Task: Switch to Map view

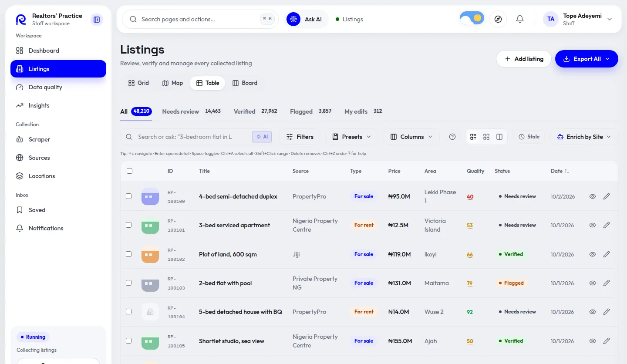Action: pos(172,83)
